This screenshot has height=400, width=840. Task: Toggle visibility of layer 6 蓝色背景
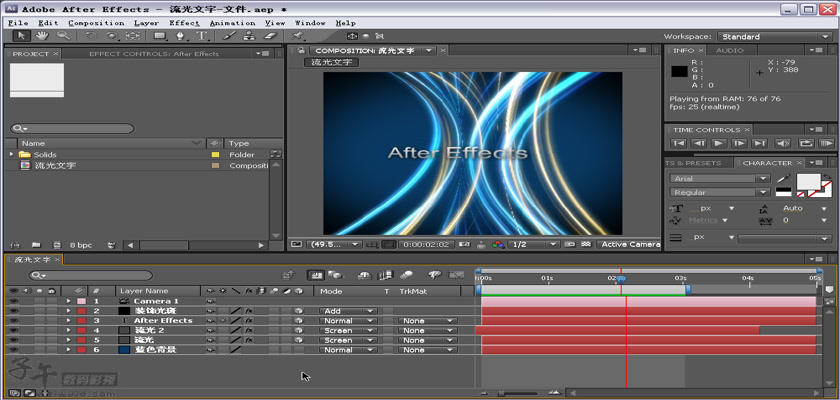[14, 350]
